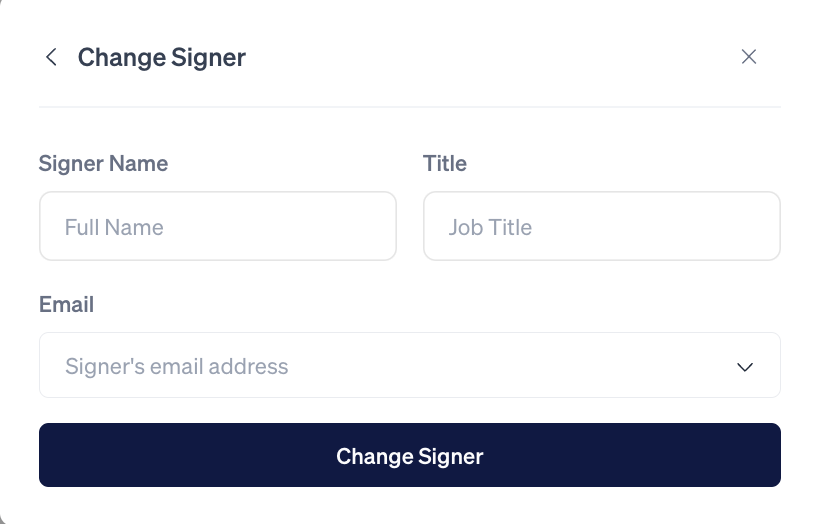Click the Full Name input field
The height and width of the screenshot is (524, 814).
pos(218,226)
